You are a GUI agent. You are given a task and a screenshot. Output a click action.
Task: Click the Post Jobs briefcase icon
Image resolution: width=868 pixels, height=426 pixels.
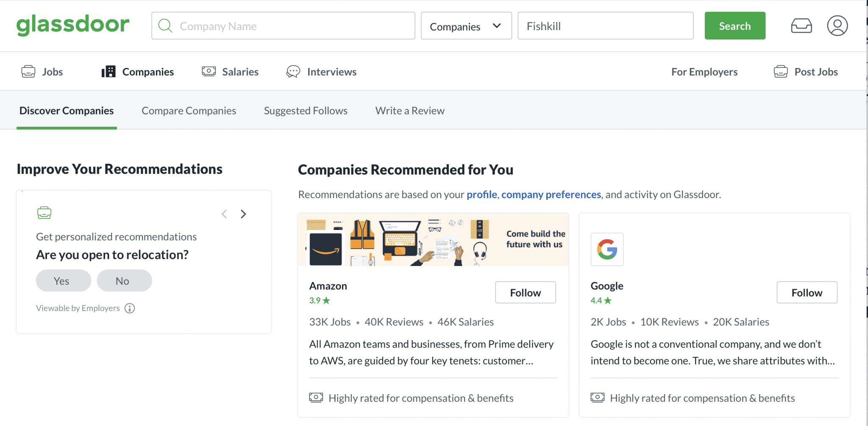pyautogui.click(x=781, y=71)
